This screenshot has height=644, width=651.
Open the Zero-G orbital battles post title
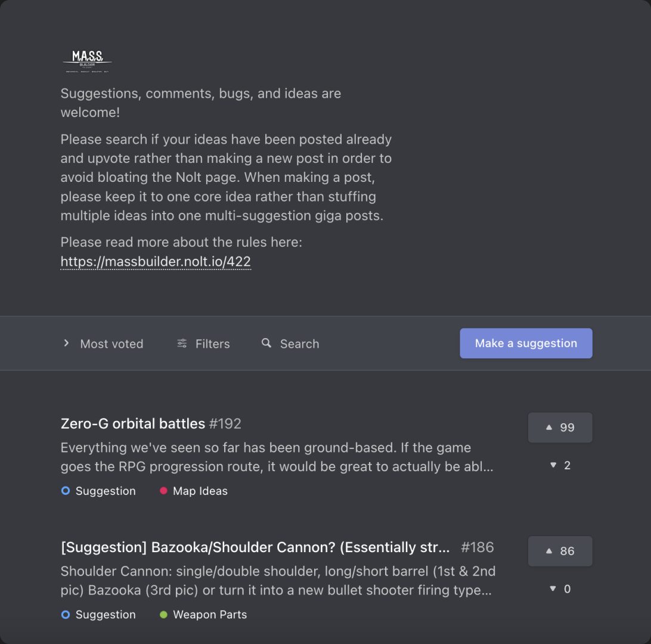pos(133,423)
